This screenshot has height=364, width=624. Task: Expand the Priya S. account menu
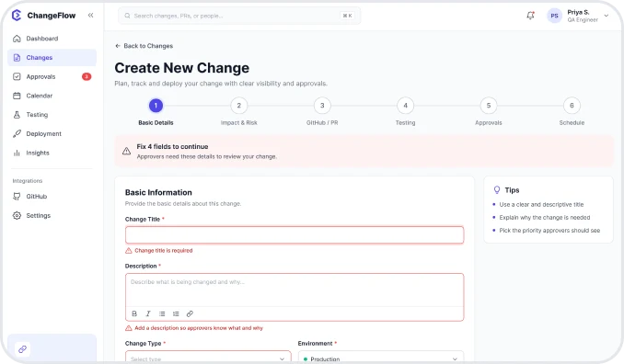click(607, 16)
